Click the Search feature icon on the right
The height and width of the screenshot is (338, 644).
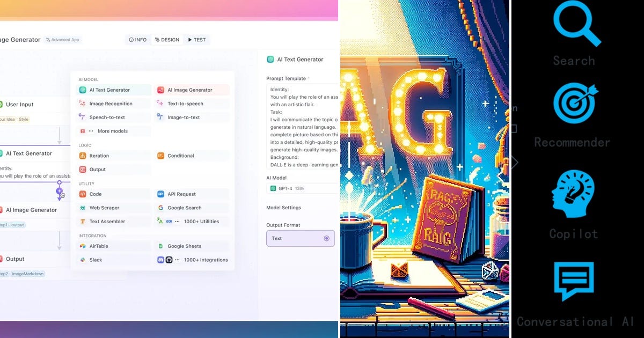point(575,23)
